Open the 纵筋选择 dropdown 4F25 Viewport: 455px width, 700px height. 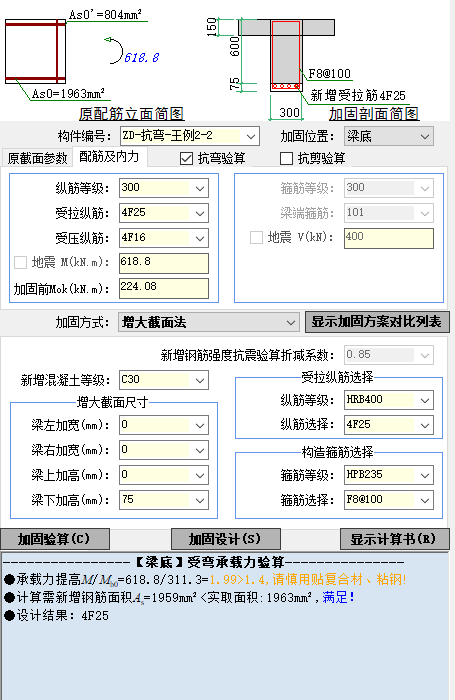389,425
